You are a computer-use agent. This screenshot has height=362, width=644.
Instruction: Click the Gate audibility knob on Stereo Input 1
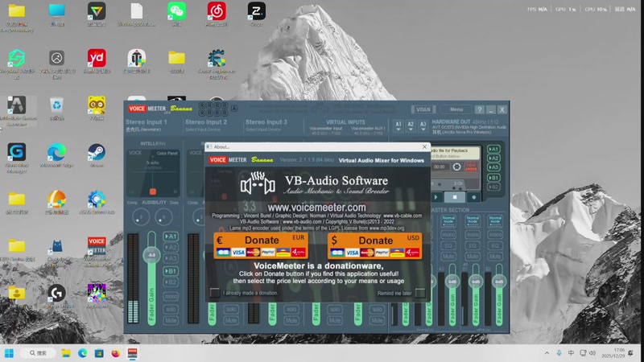(163, 217)
